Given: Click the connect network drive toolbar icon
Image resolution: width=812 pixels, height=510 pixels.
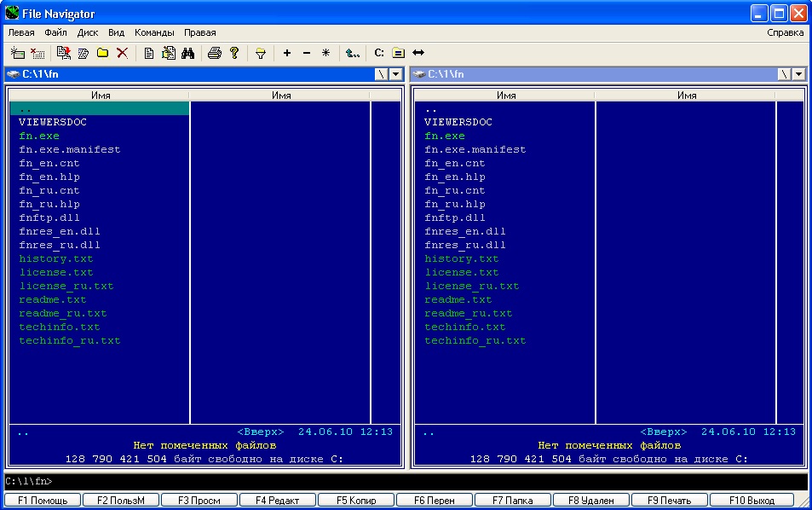Looking at the screenshot, I should pos(18,53).
